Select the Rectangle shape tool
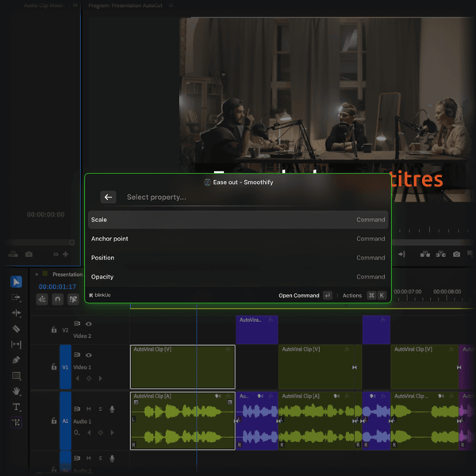The image size is (476, 476). click(x=17, y=375)
